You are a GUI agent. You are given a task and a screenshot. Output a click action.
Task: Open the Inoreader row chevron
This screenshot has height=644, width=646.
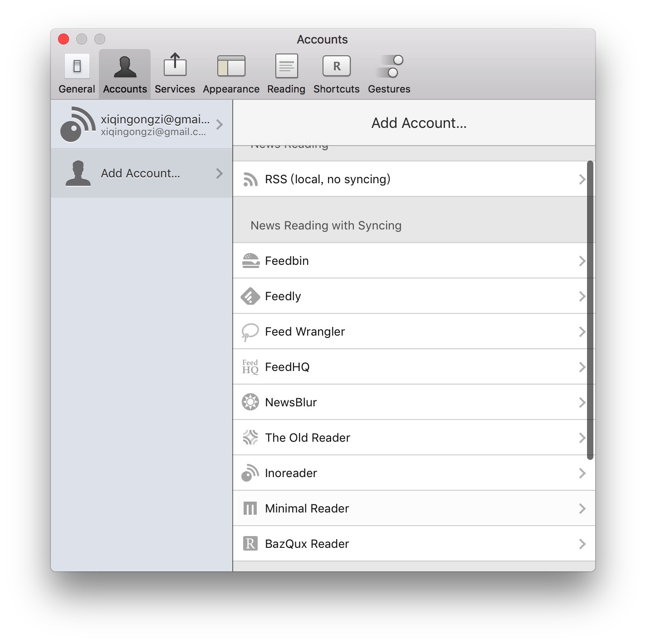[x=582, y=473]
